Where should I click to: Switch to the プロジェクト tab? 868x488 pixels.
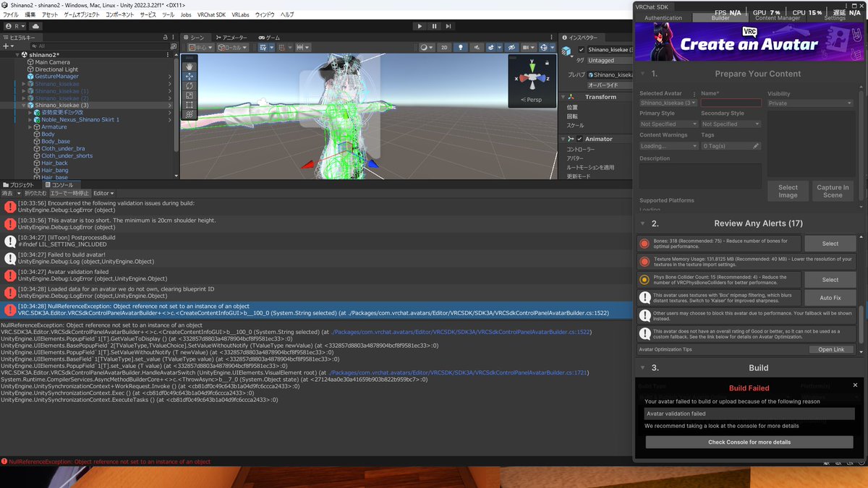tap(18, 185)
